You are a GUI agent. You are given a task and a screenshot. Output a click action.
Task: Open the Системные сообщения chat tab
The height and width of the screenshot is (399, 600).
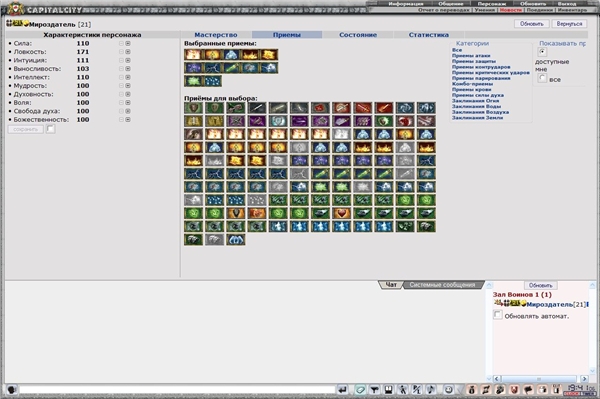coord(442,285)
